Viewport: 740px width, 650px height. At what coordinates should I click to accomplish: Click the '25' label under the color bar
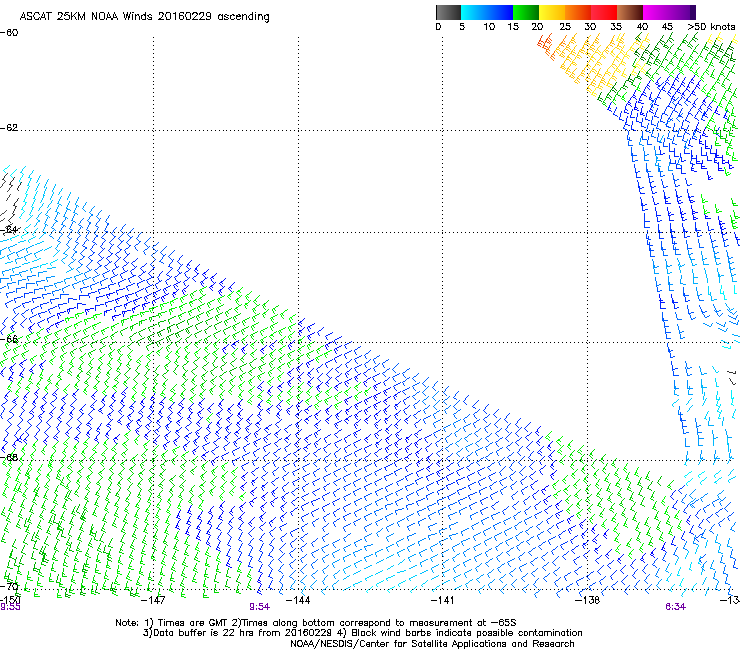point(565,27)
